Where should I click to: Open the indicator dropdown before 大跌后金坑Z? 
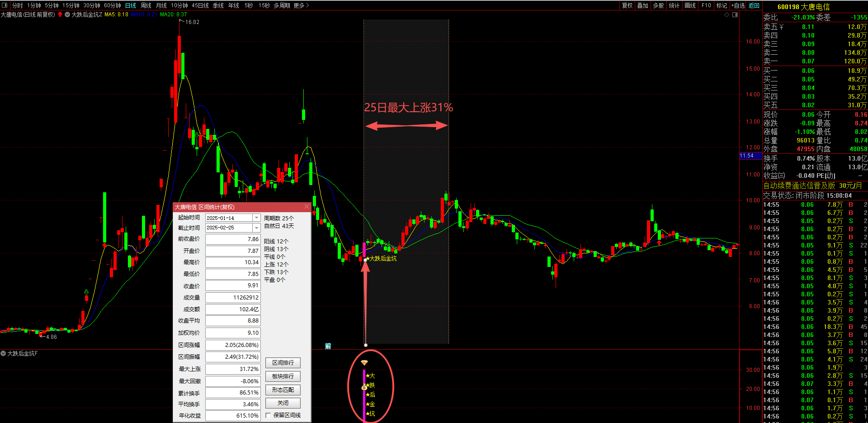[67, 14]
